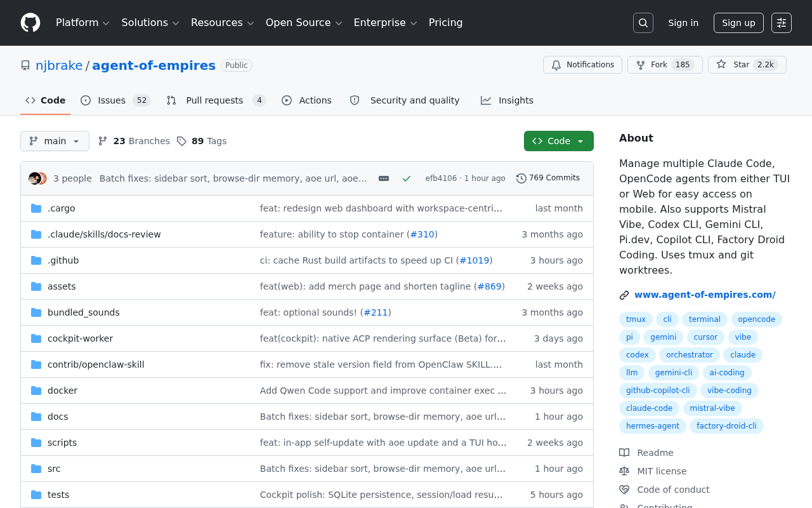Click the docker folder icon
Viewport: 812px width, 508px height.
36,391
